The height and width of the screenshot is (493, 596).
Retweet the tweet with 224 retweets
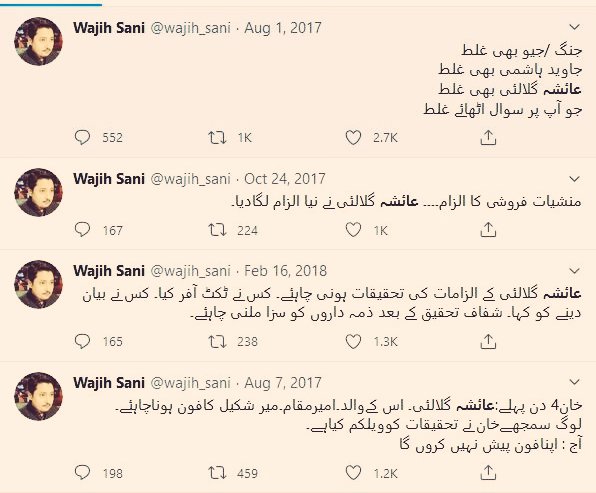pyautogui.click(x=217, y=230)
